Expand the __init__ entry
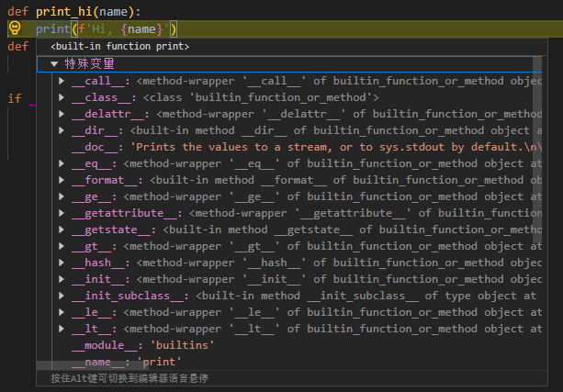The image size is (563, 392). coord(62,279)
